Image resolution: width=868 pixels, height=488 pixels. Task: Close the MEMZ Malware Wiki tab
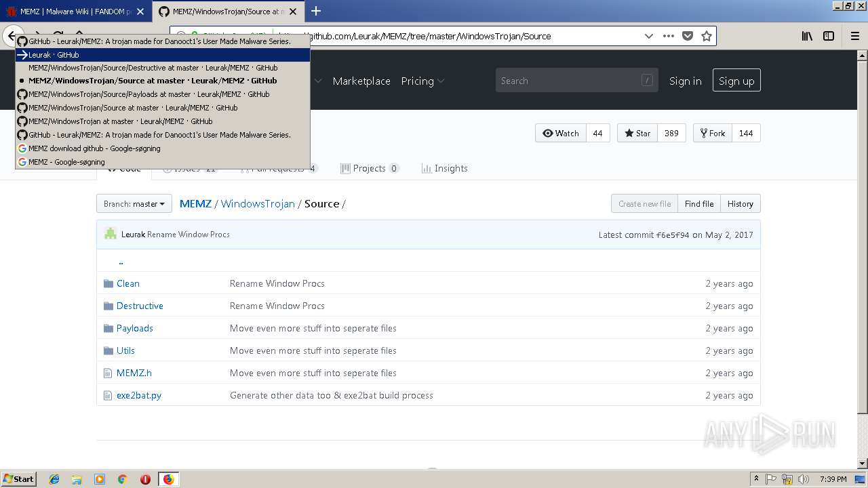(140, 12)
